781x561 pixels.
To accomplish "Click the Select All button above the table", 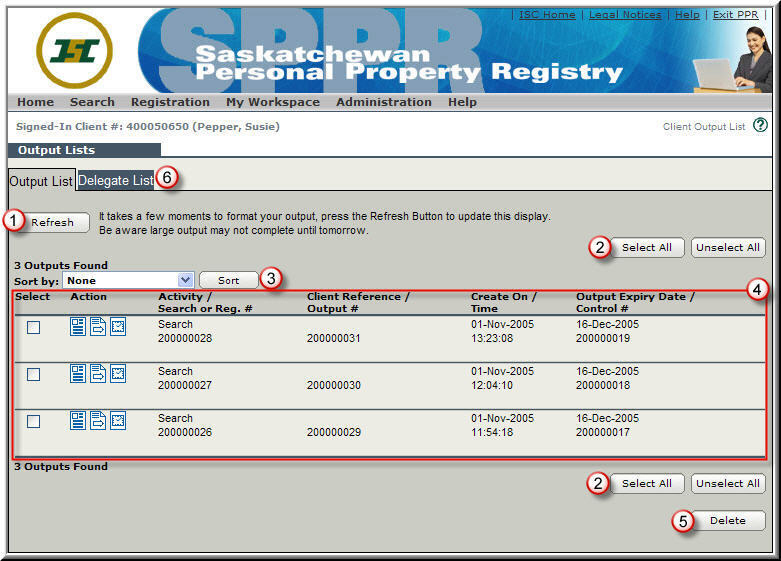I will click(x=647, y=248).
